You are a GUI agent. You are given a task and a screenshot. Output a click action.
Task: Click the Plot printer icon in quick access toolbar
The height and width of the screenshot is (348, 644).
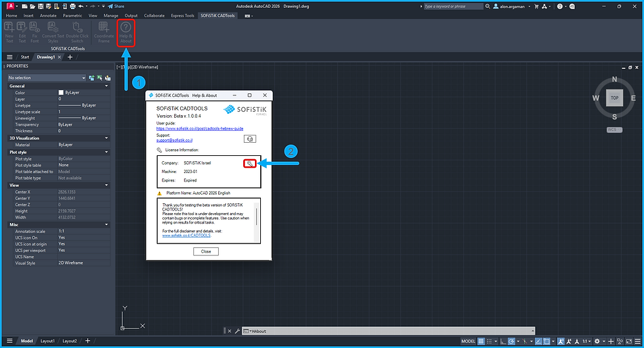pos(72,6)
